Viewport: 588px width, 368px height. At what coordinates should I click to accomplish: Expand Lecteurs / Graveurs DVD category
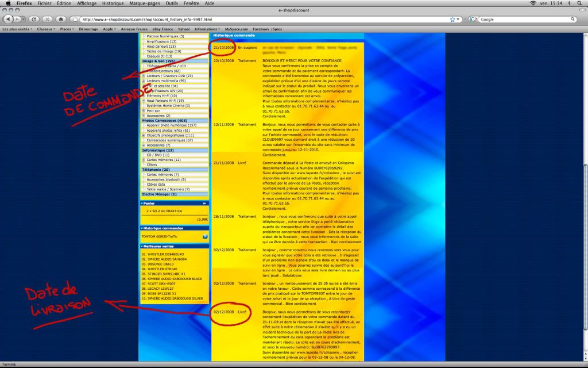pyautogui.click(x=143, y=75)
